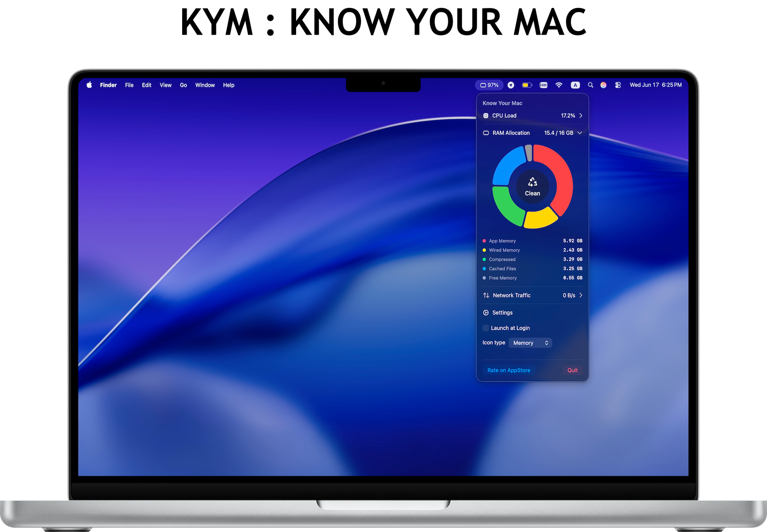Image resolution: width=767 pixels, height=532 pixels.
Task: Click the 'Wired Memory' label
Action: (505, 250)
